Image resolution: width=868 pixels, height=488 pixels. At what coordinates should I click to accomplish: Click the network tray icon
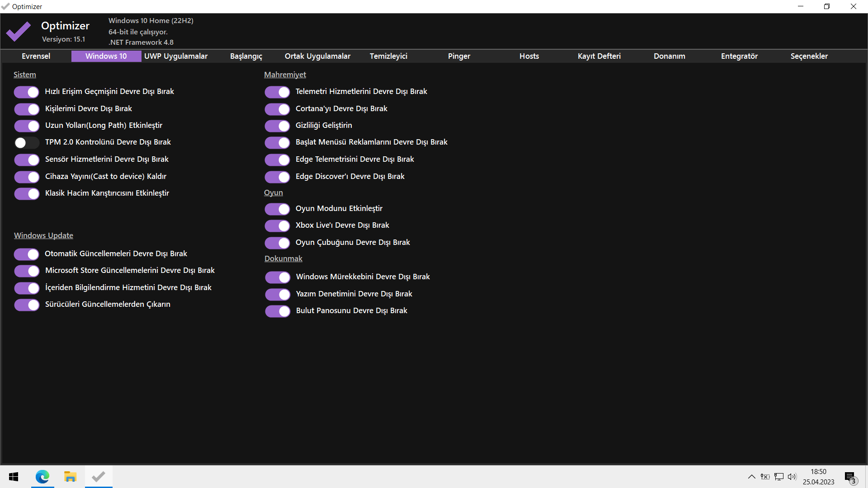pos(778,477)
